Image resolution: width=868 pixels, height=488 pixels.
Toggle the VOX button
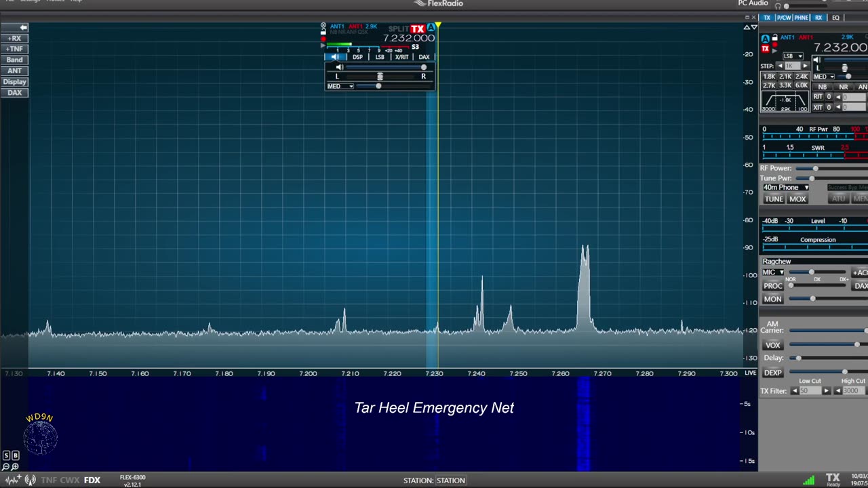773,345
